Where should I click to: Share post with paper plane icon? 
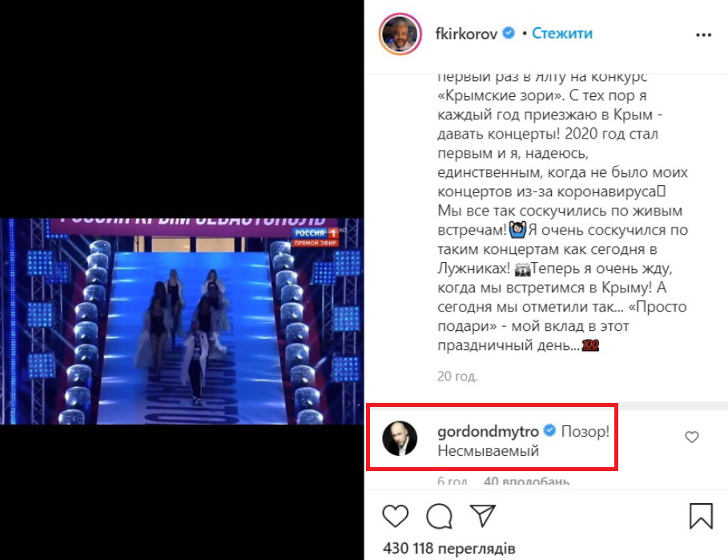483,515
